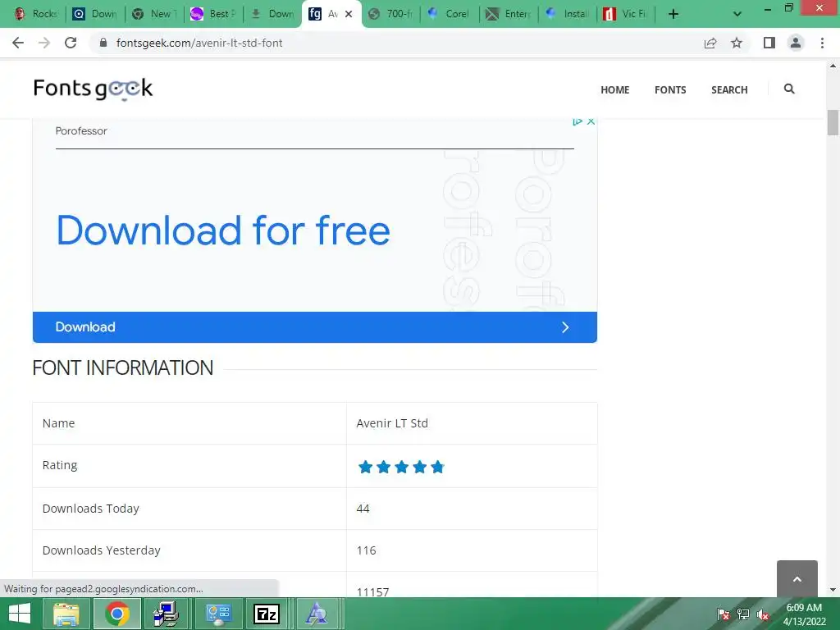Screen dimensions: 840x630
Task: Open the FONTS menu item
Action: (670, 90)
